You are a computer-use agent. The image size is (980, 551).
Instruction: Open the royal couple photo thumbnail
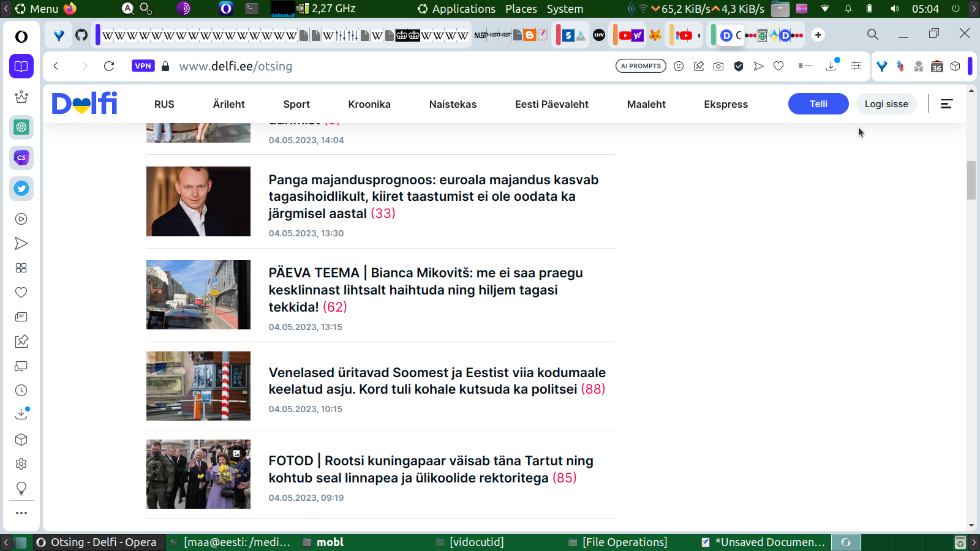point(198,474)
